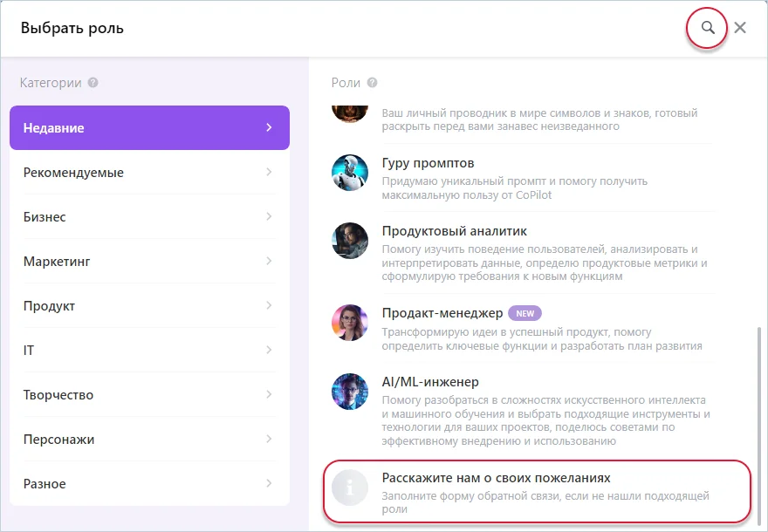The width and height of the screenshot is (768, 532).
Task: Select the Недавние category
Action: point(149,128)
